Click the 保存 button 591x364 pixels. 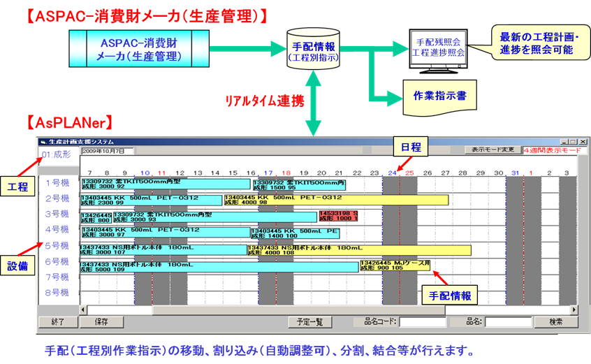[101, 322]
